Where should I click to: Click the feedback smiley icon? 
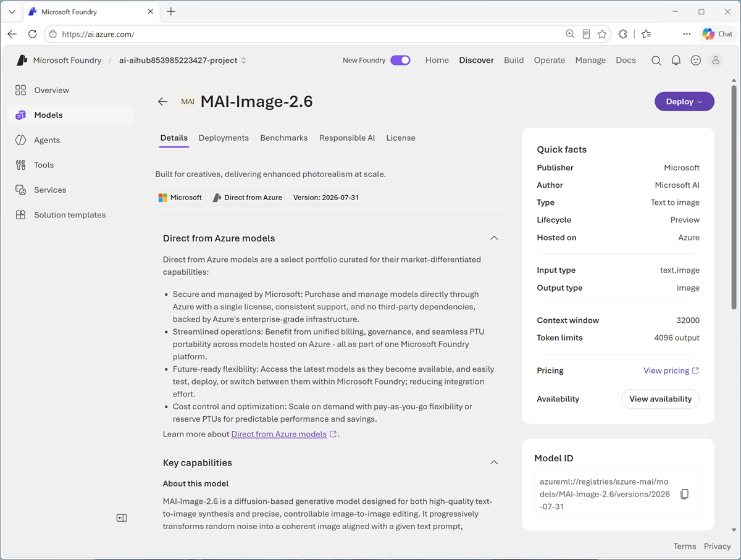[696, 61]
